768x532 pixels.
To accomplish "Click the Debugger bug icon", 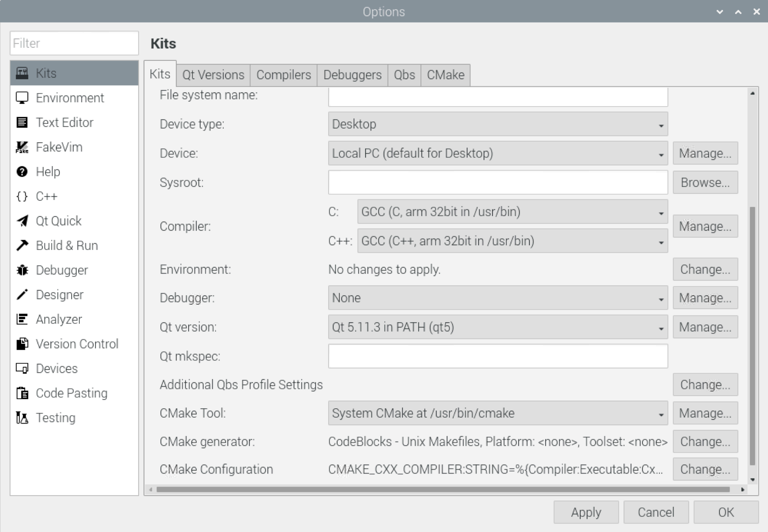I will pos(22,270).
